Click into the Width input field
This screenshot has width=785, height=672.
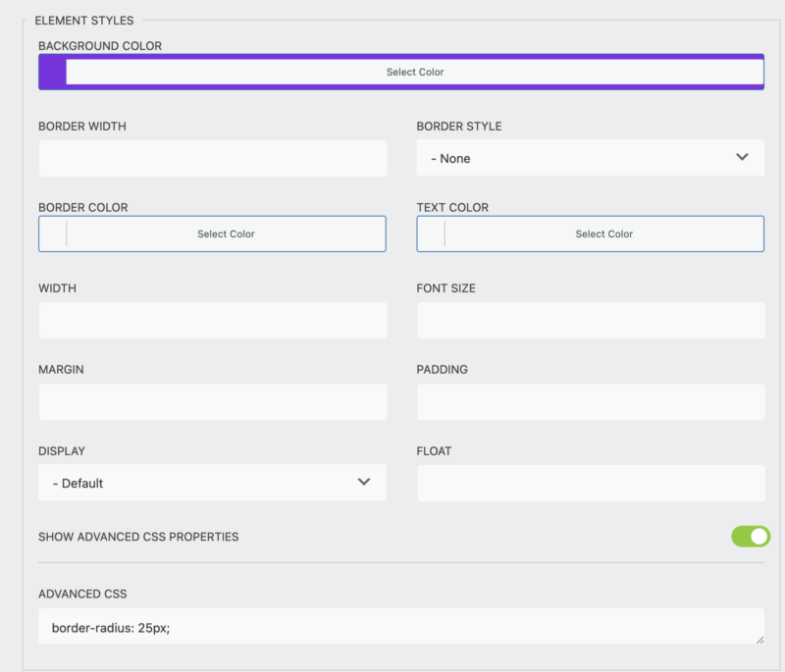click(x=213, y=321)
